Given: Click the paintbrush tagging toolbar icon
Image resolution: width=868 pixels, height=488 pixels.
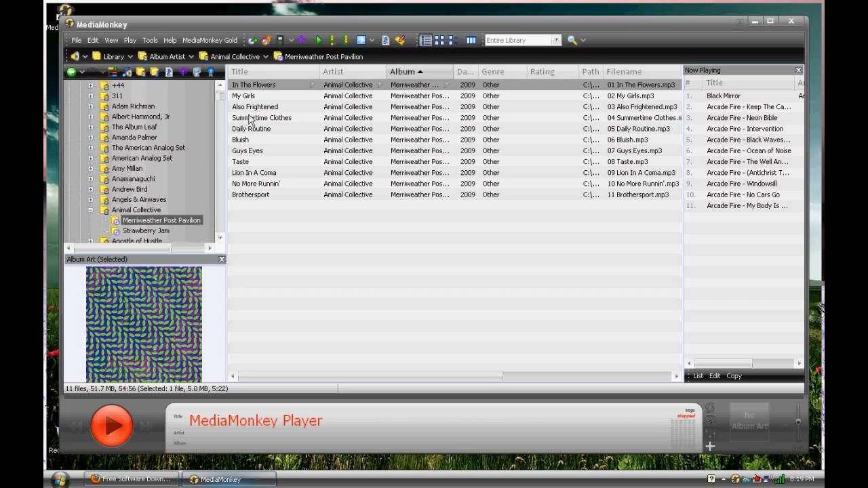Looking at the screenshot, I should [399, 41].
